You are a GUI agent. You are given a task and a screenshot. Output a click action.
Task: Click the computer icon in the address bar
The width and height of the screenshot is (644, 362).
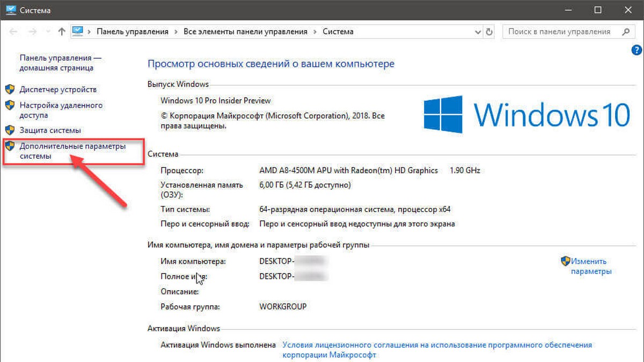click(78, 32)
